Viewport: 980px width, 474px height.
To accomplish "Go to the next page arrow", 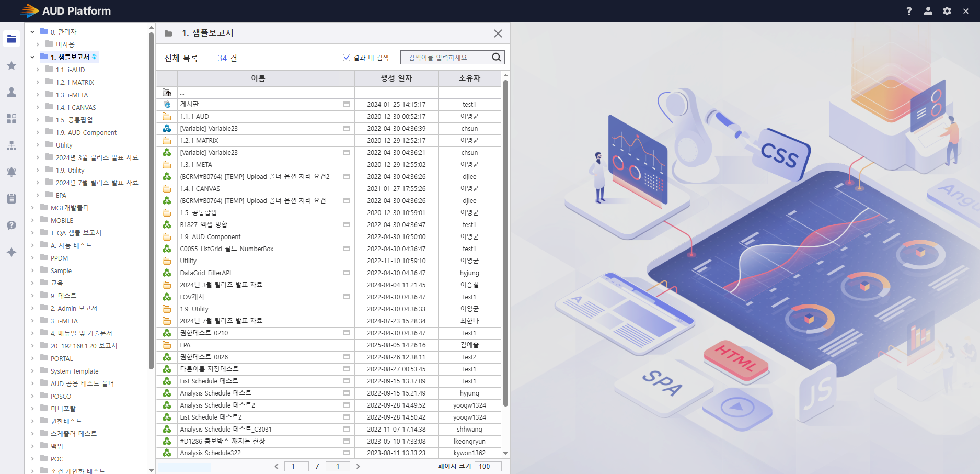I will [358, 466].
